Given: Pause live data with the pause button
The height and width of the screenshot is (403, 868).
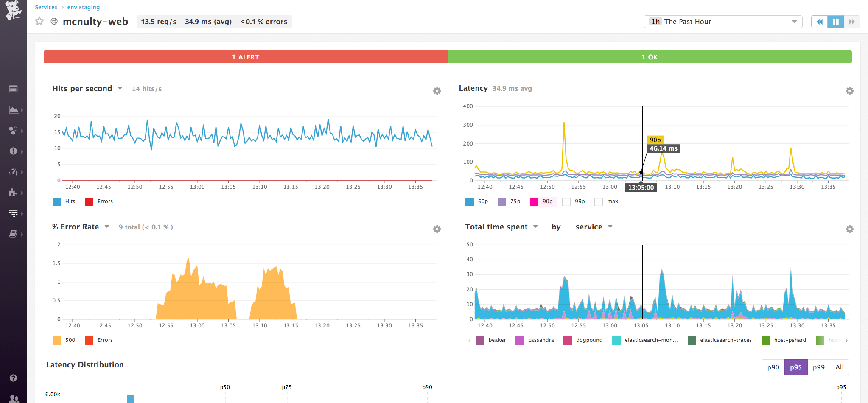Looking at the screenshot, I should (x=835, y=21).
